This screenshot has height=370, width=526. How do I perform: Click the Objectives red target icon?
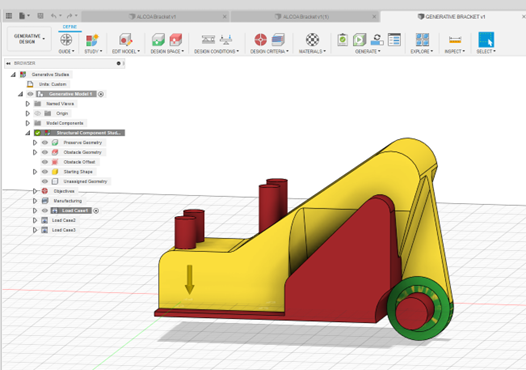coord(260,40)
